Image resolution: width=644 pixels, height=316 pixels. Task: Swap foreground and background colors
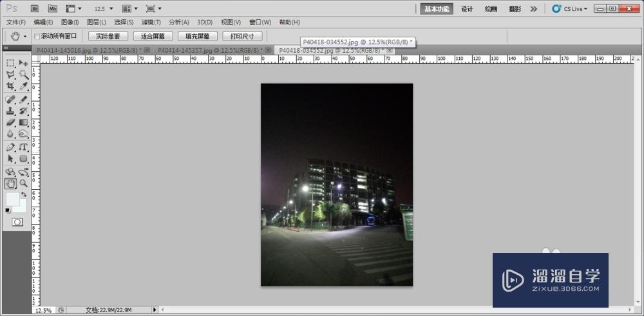tap(24, 194)
